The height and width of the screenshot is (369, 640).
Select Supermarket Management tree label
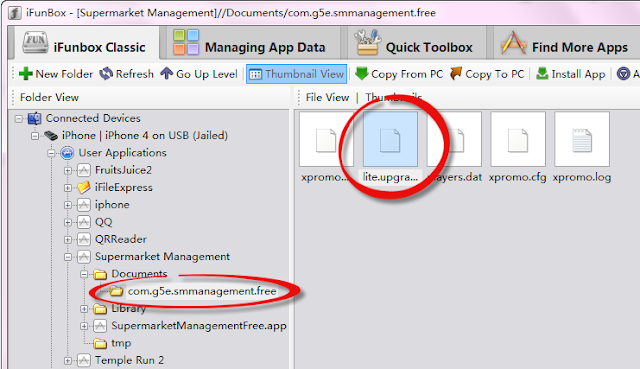tap(162, 256)
